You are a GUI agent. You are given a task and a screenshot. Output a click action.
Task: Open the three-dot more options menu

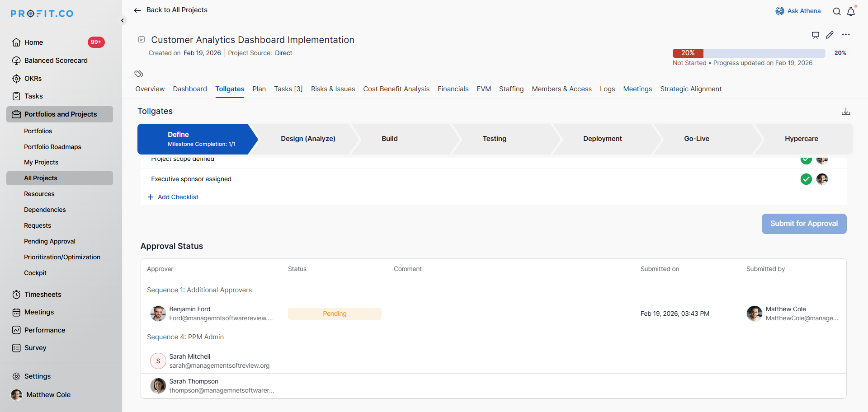point(846,35)
